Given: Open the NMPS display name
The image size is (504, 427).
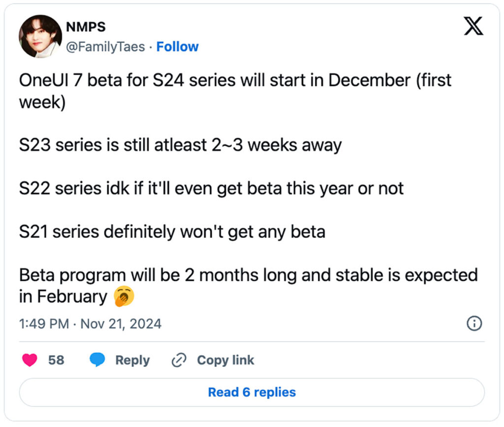Looking at the screenshot, I should [x=86, y=27].
